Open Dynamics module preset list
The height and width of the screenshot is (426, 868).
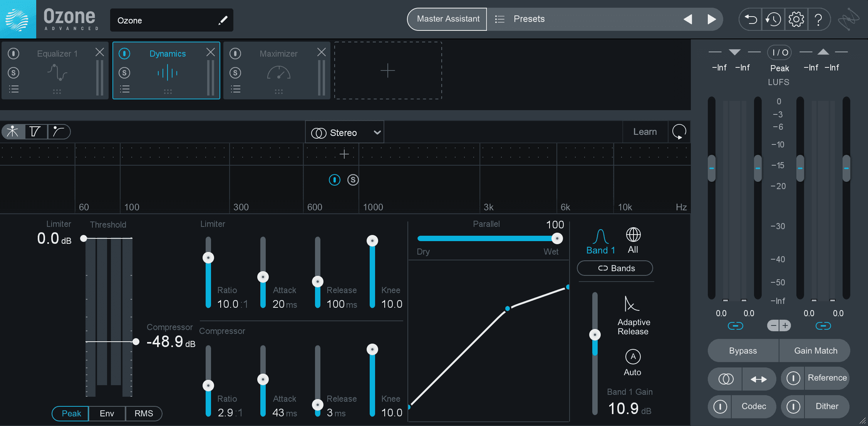point(125,89)
